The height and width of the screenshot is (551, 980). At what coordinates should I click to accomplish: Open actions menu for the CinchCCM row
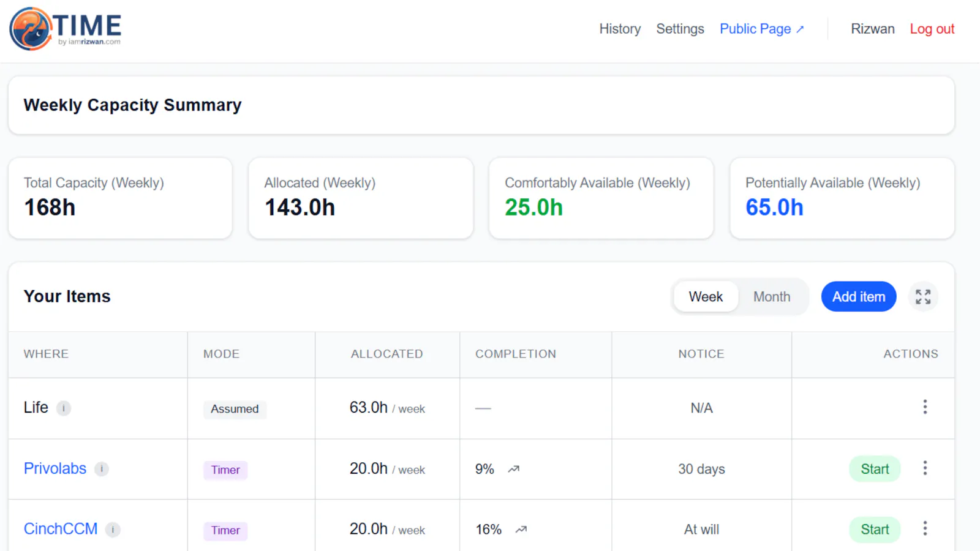[x=925, y=528]
